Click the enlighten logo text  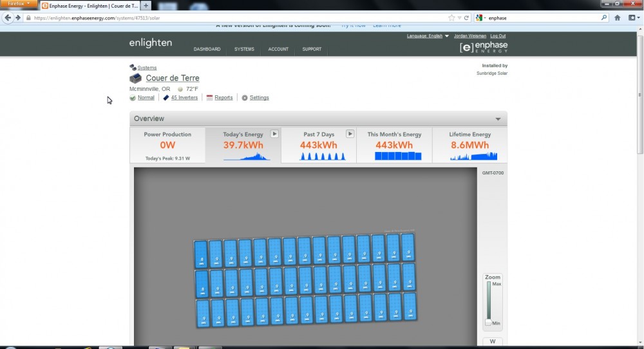(150, 42)
